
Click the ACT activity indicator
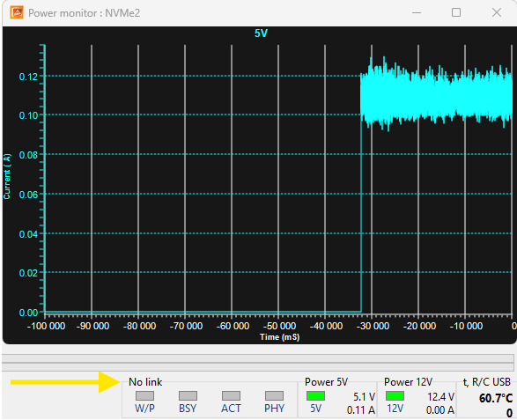coord(231,395)
